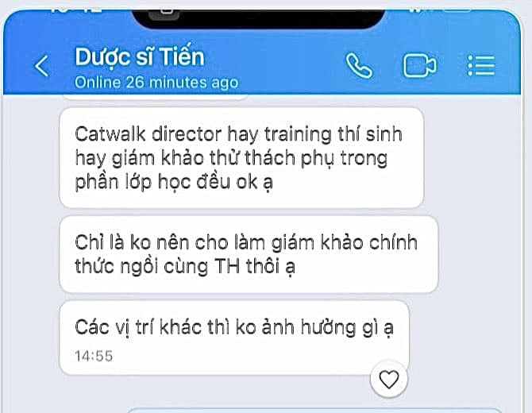The height and width of the screenshot is (413, 532).
Task: Tap the heart reaction on last message
Action: (x=389, y=379)
